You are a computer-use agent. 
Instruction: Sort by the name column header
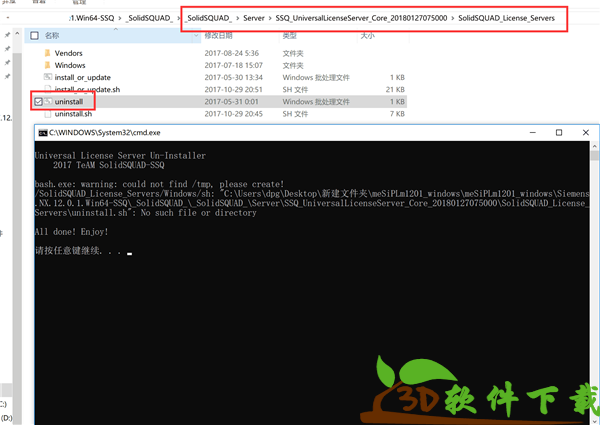(x=52, y=36)
